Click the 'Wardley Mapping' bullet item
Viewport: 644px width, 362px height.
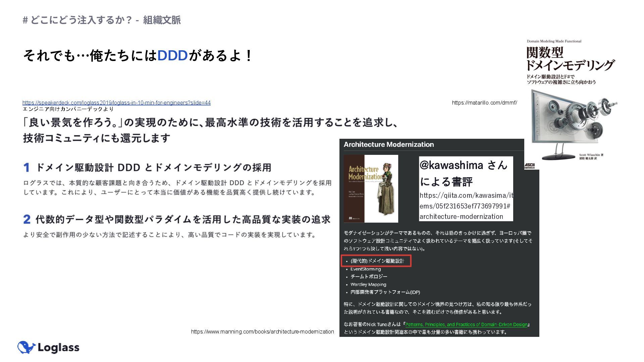tap(368, 284)
